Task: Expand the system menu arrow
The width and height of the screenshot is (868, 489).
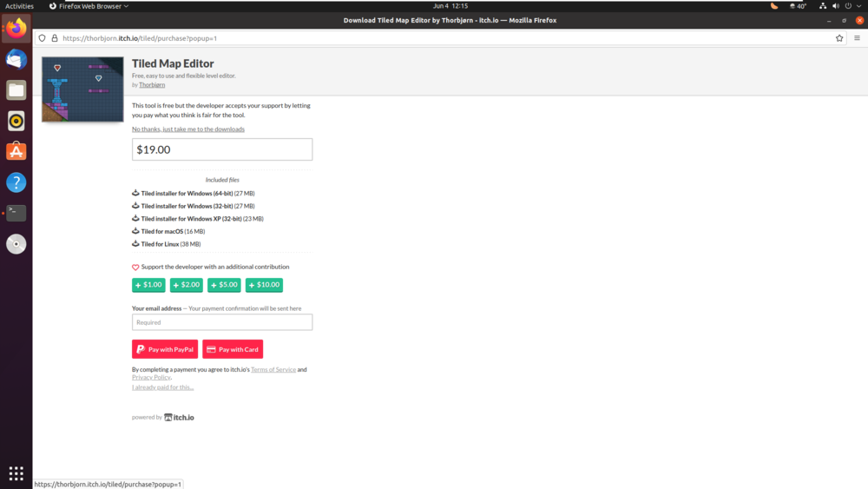Action: pyautogui.click(x=859, y=6)
